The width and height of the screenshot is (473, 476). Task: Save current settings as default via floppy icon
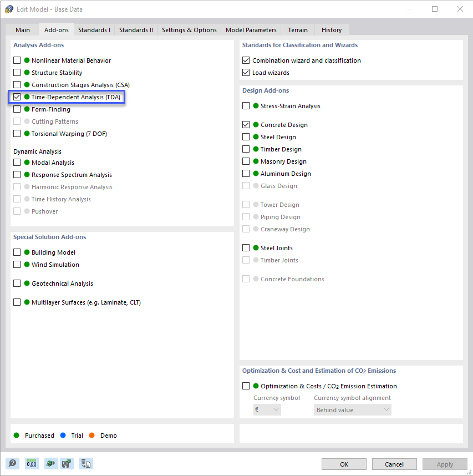[67, 463]
